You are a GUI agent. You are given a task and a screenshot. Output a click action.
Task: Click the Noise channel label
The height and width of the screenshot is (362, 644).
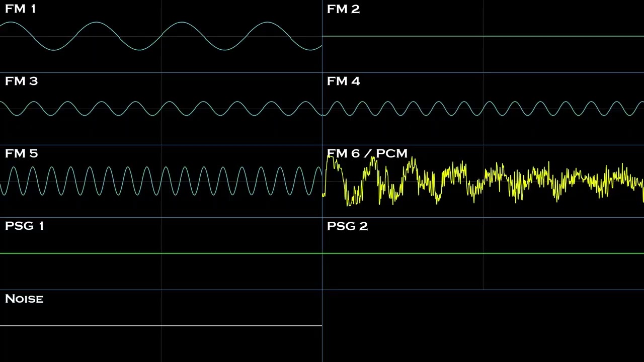24,299
